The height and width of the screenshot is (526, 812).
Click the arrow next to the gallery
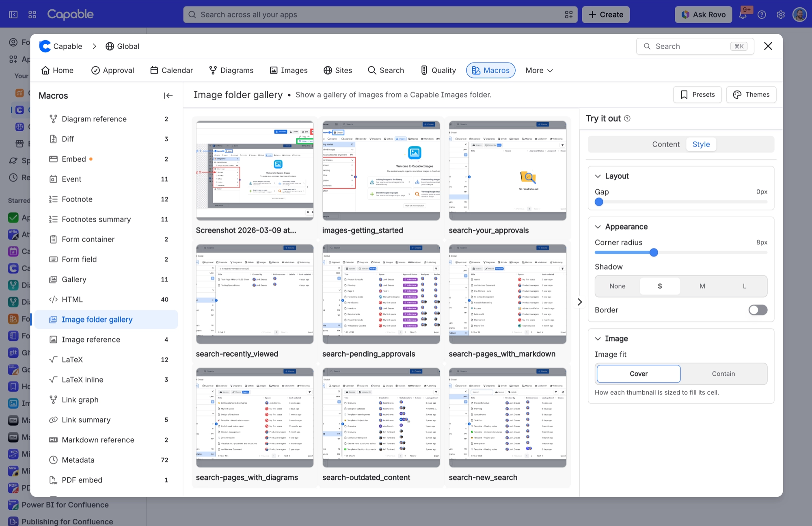pyautogui.click(x=580, y=302)
